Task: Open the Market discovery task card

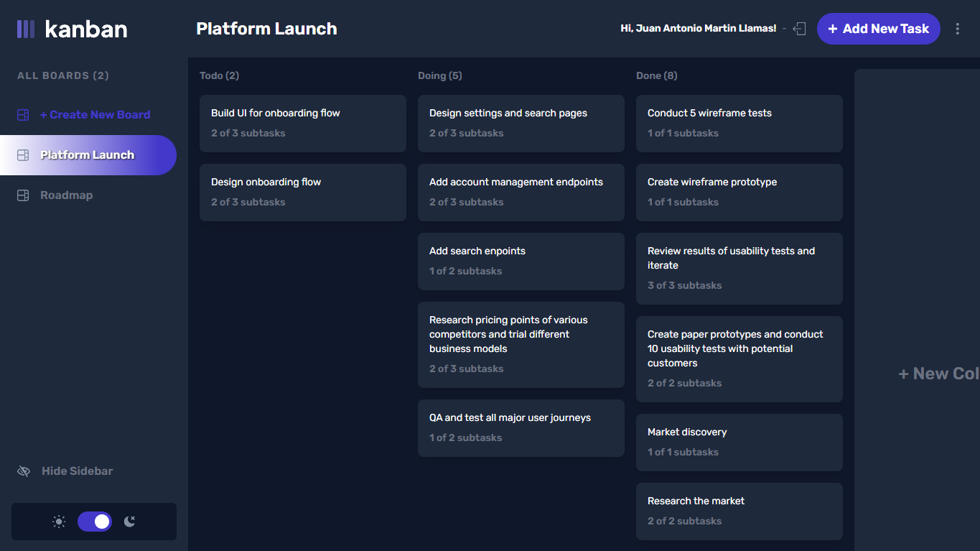Action: click(739, 442)
